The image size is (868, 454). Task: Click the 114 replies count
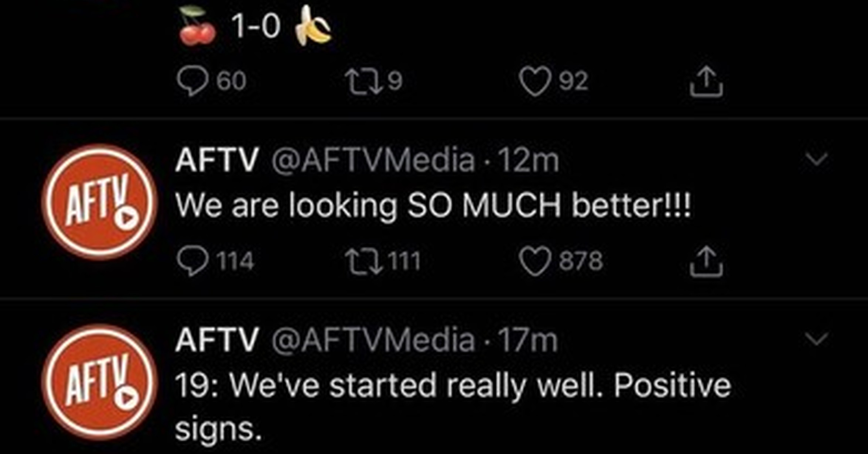tap(235, 261)
